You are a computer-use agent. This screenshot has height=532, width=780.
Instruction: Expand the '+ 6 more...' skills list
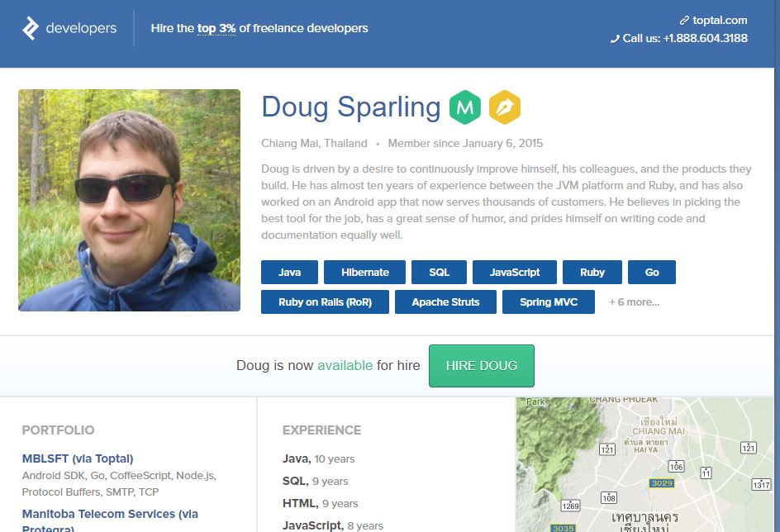(x=635, y=302)
